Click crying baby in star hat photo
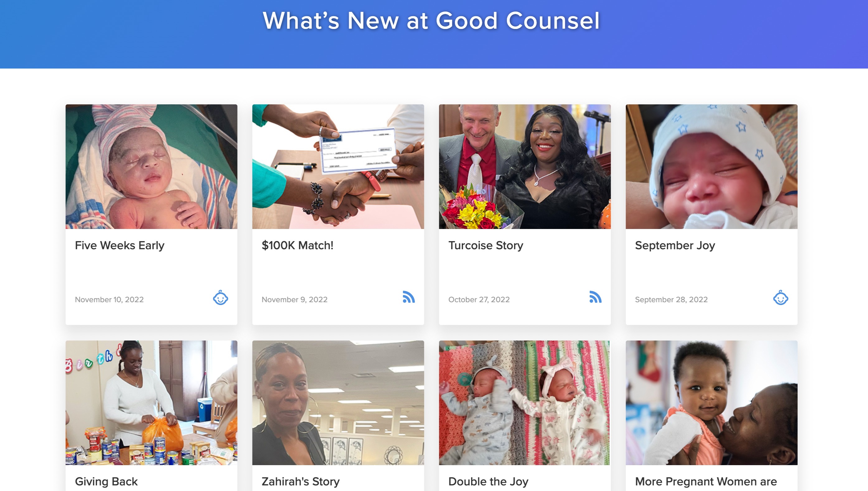Screen dimensions: 868x491 coord(711,167)
